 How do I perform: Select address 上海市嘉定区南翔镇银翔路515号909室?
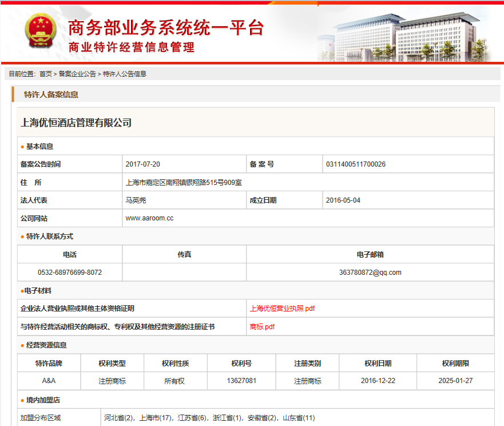click(x=184, y=183)
